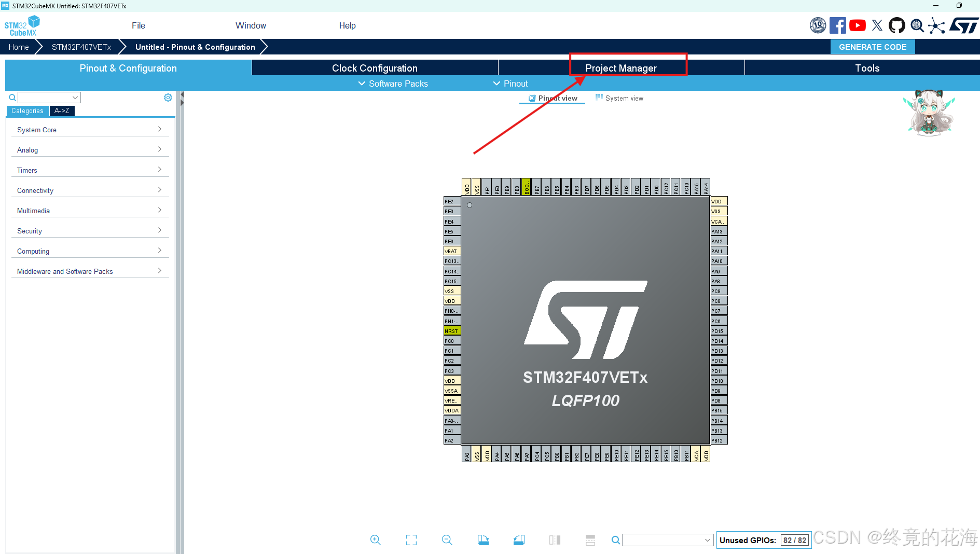Viewport: 980px width, 554px height.
Task: Click the NRST pin on the chip
Action: click(x=452, y=331)
